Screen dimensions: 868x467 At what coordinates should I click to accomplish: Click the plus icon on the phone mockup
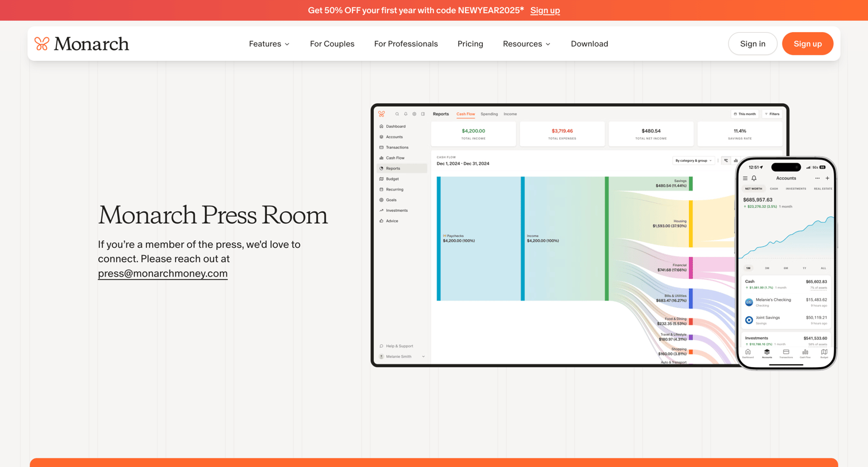point(827,178)
